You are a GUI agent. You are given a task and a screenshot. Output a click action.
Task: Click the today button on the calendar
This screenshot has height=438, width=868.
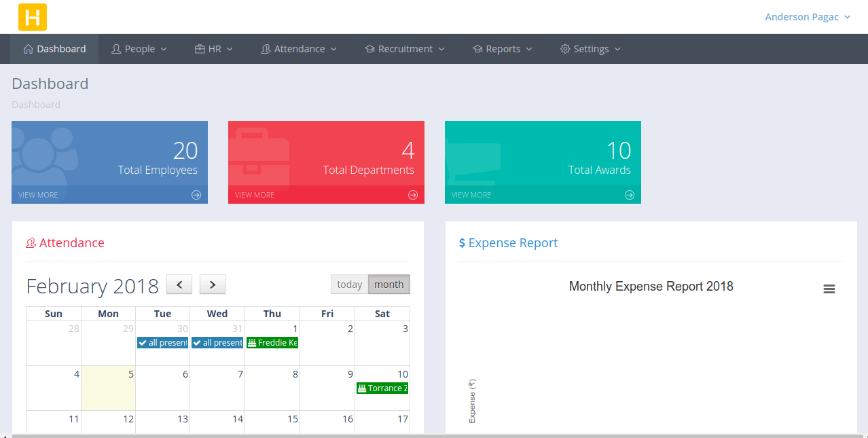(x=349, y=284)
